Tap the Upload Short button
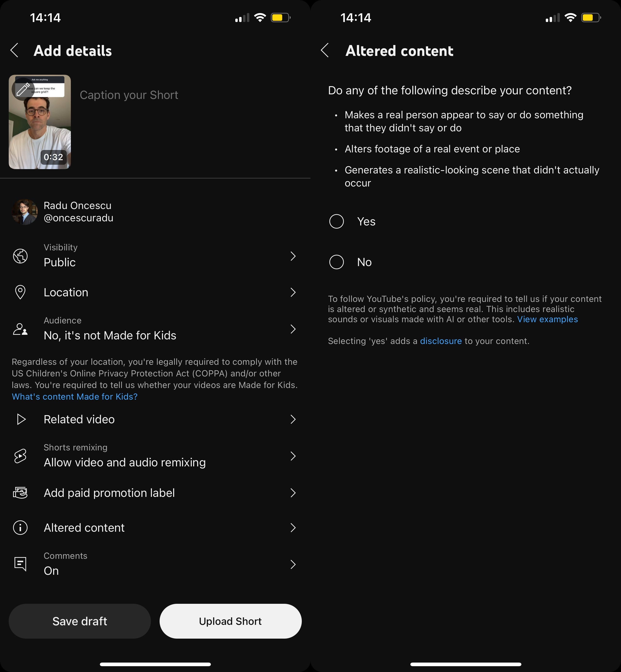This screenshot has width=621, height=672. (230, 621)
